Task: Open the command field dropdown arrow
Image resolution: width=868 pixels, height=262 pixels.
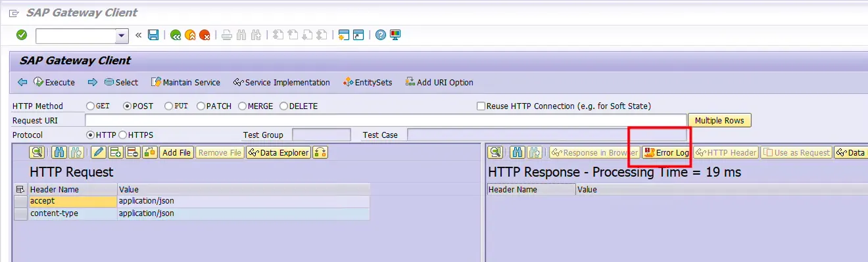Action: coord(122,35)
